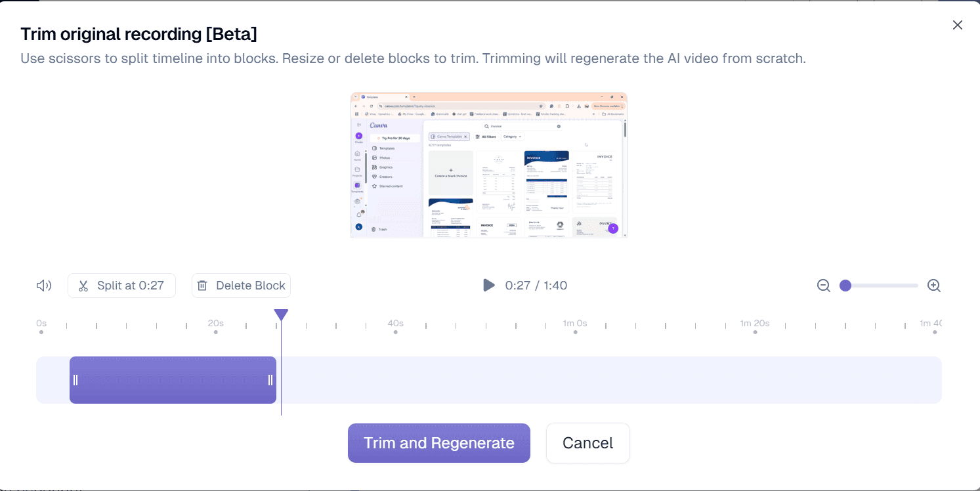This screenshot has height=491, width=980.
Task: Click the trash icon beside Delete Block
Action: pyautogui.click(x=203, y=285)
